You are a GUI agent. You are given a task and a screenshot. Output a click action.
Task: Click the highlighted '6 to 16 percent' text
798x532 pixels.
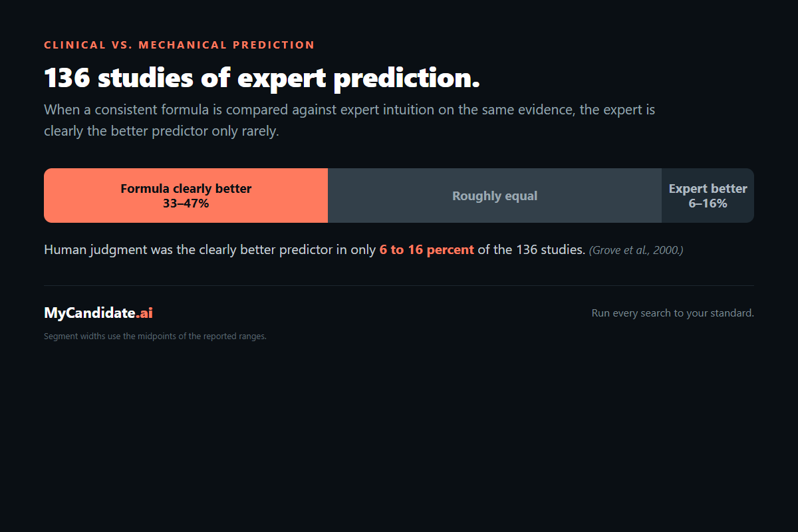(x=427, y=250)
